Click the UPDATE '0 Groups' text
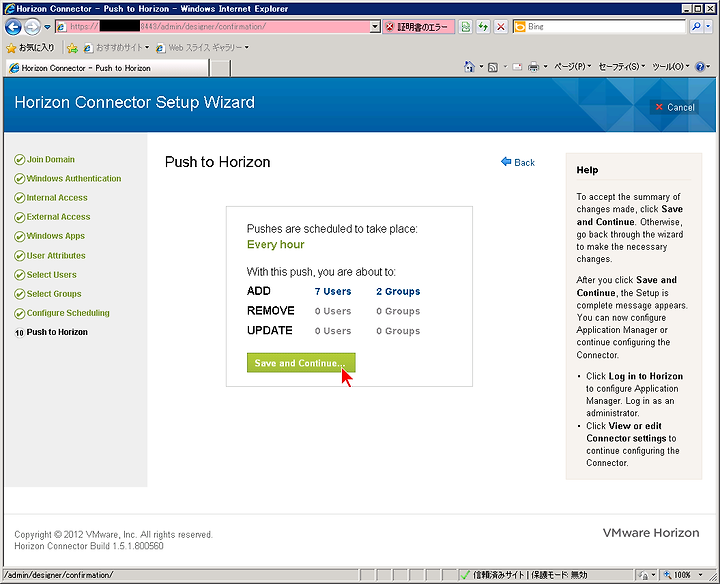The image size is (720, 584). [x=398, y=331]
